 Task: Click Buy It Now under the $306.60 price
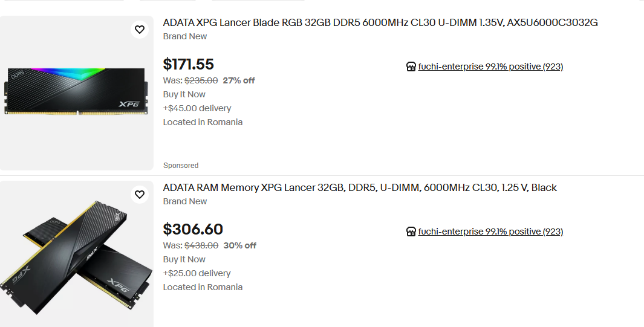coord(184,259)
